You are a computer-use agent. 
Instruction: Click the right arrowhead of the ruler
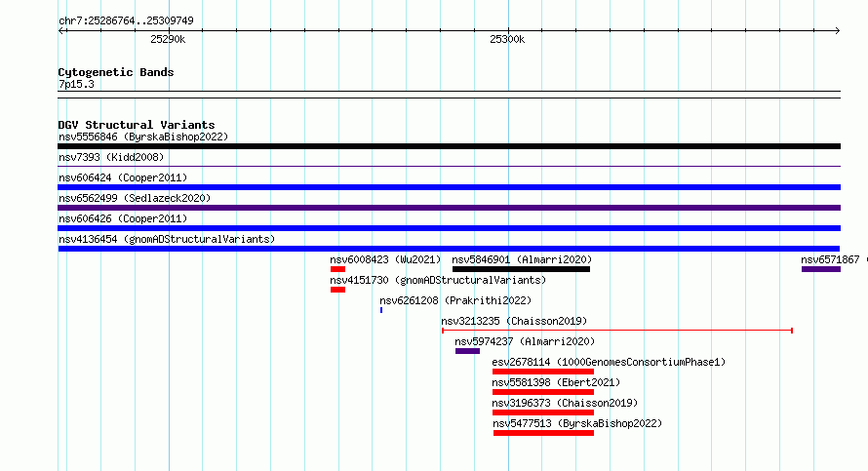click(x=837, y=31)
